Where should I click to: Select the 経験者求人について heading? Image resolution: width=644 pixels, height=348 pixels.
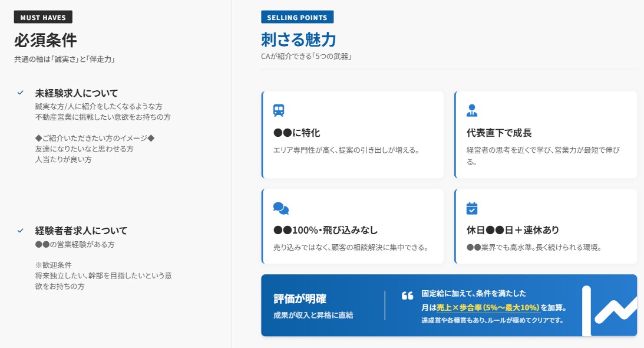point(81,231)
